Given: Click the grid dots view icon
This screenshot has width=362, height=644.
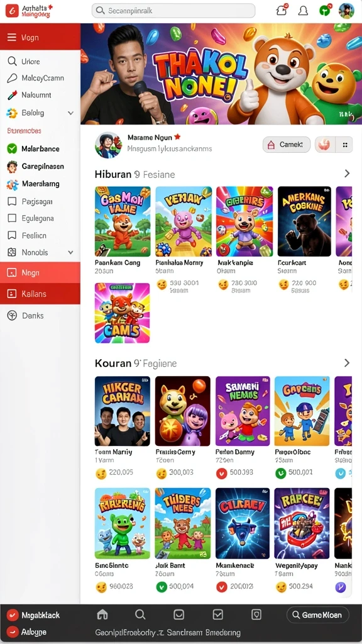Looking at the screenshot, I should point(345,145).
